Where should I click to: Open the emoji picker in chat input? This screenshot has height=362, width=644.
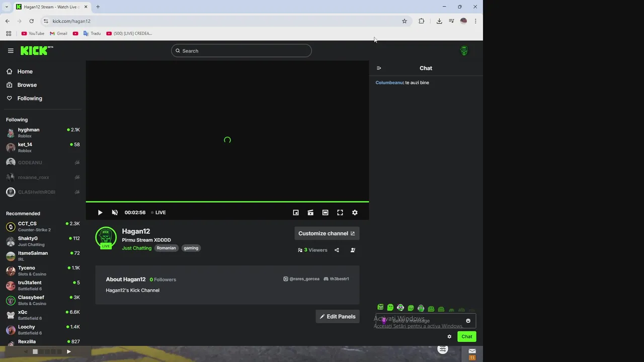[x=468, y=321]
